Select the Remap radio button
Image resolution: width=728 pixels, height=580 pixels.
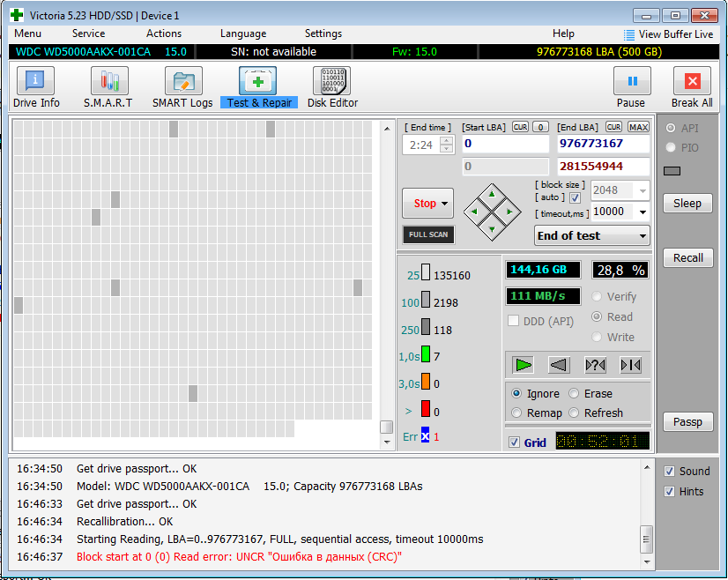pyautogui.click(x=518, y=413)
